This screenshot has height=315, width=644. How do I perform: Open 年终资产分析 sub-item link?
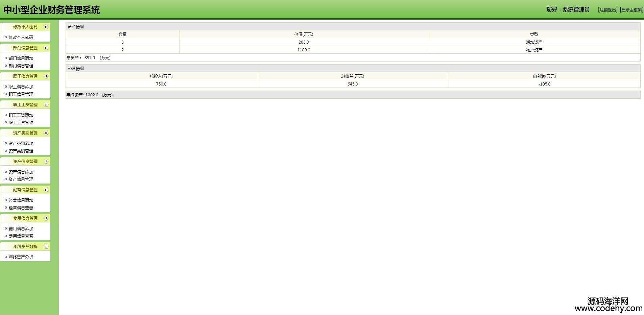pyautogui.click(x=21, y=257)
